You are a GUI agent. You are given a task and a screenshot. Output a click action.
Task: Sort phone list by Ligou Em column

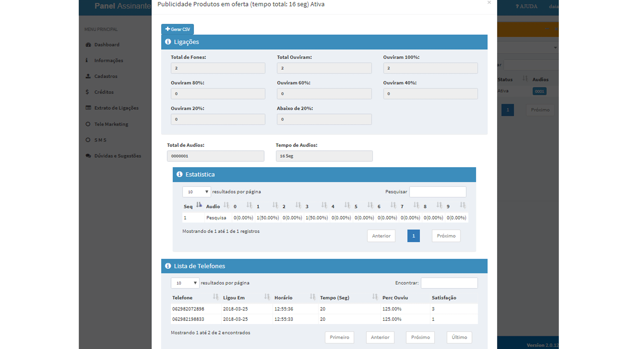click(247, 298)
